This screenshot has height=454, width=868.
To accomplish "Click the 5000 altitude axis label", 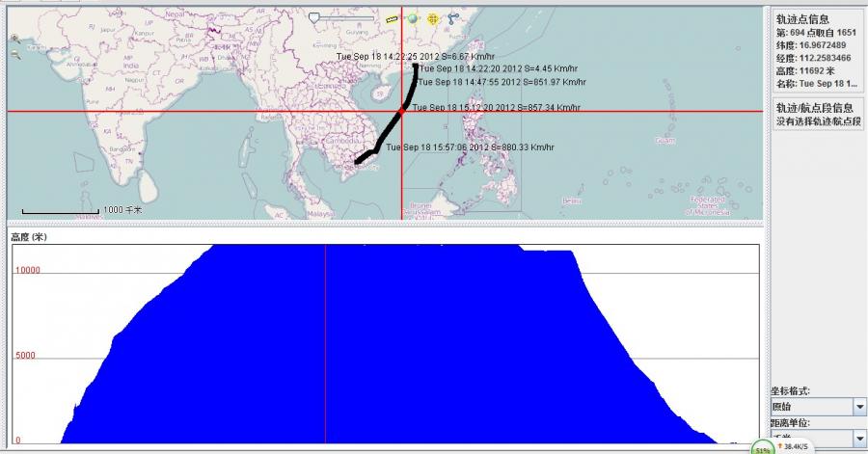I will pos(25,356).
